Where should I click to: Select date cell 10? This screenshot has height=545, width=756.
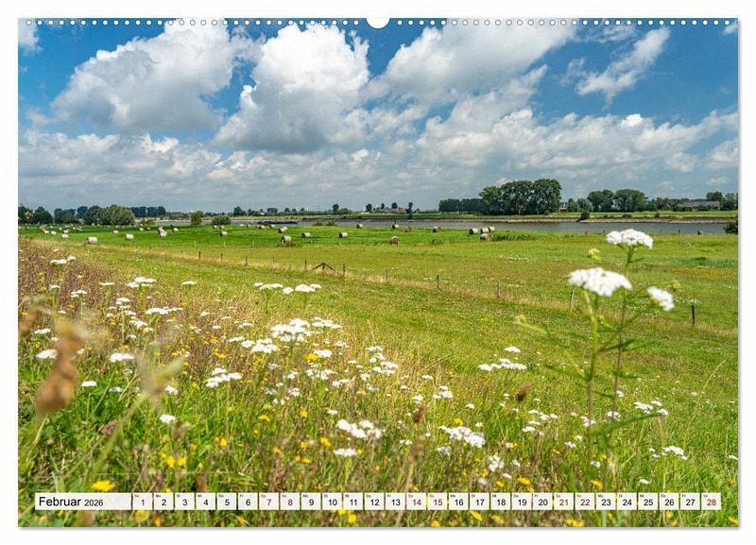[333, 502]
